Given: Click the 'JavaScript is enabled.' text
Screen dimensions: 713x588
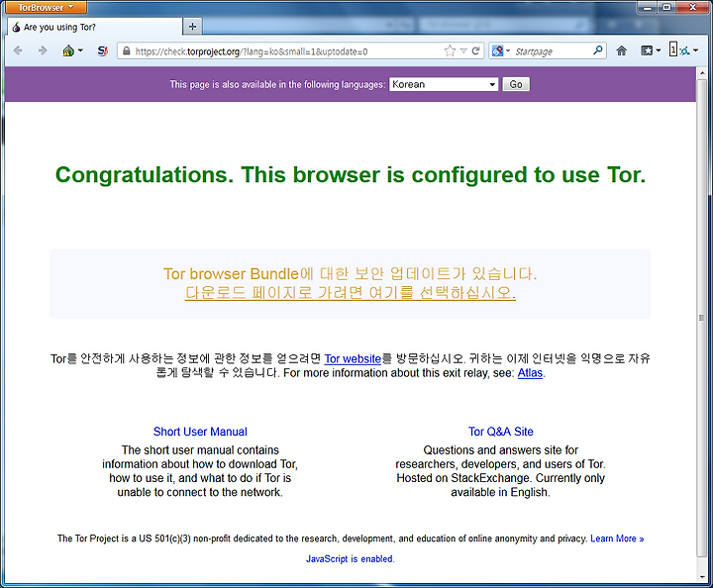Looking at the screenshot, I should coord(351,559).
